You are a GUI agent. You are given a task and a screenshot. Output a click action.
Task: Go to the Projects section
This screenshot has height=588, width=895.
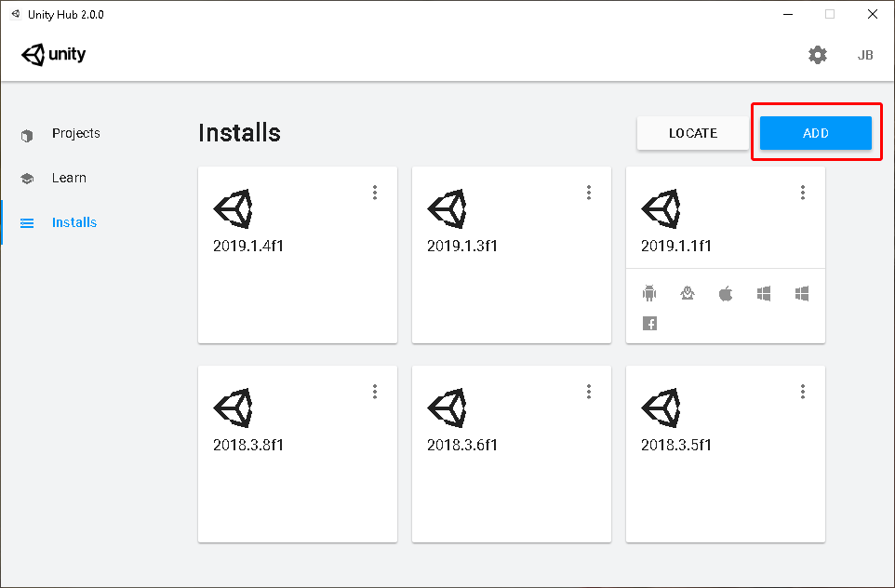coord(76,133)
